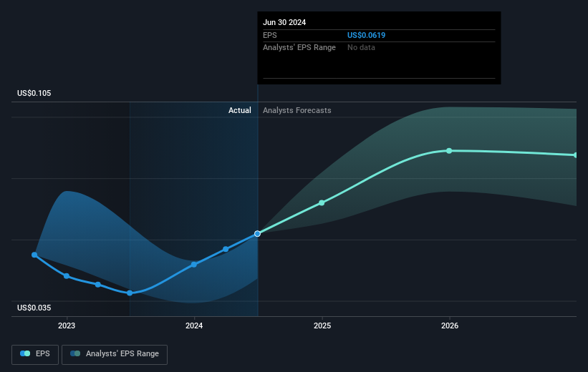Toggle the Analysts' EPS Range legend
This screenshot has width=588, height=372.
[115, 354]
